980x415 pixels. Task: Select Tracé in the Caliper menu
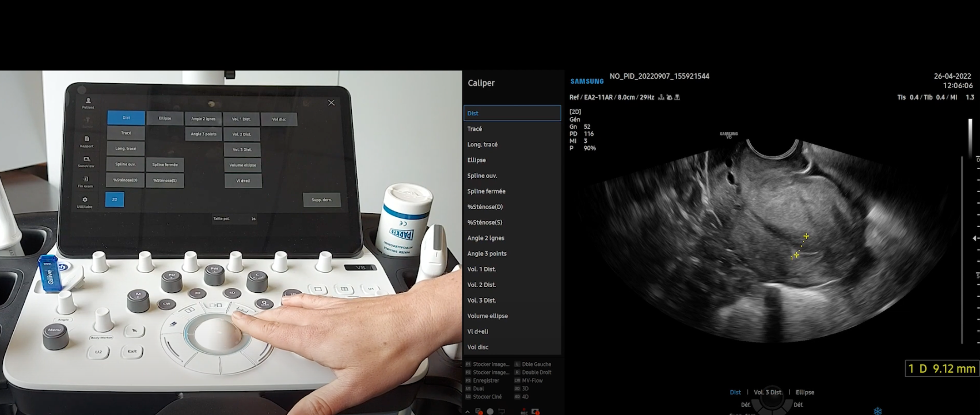tap(512, 129)
